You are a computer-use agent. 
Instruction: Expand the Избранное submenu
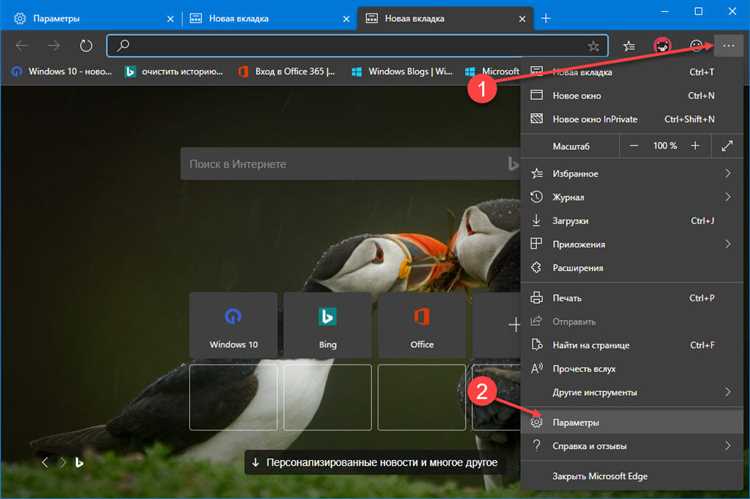tap(727, 173)
